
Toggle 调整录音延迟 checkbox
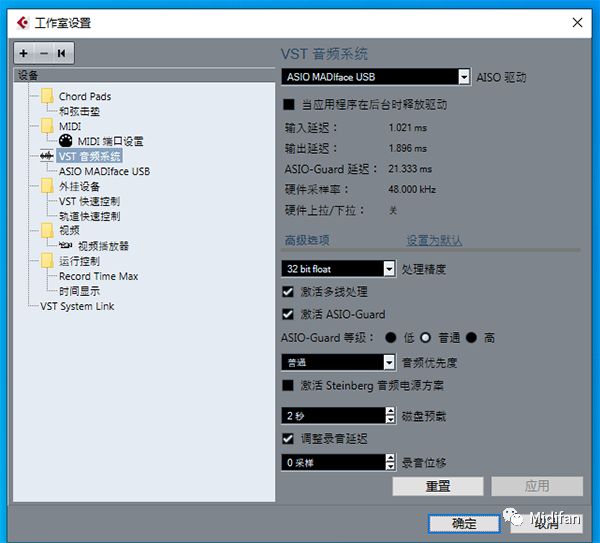pos(288,439)
